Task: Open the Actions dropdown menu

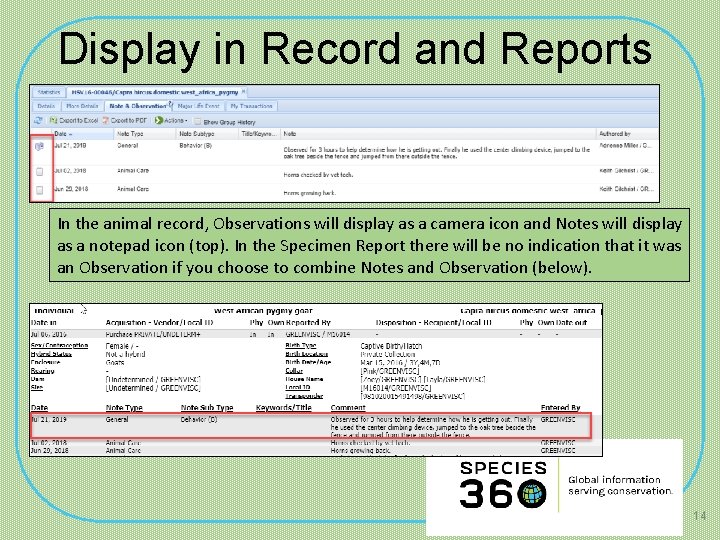Action: point(171,120)
